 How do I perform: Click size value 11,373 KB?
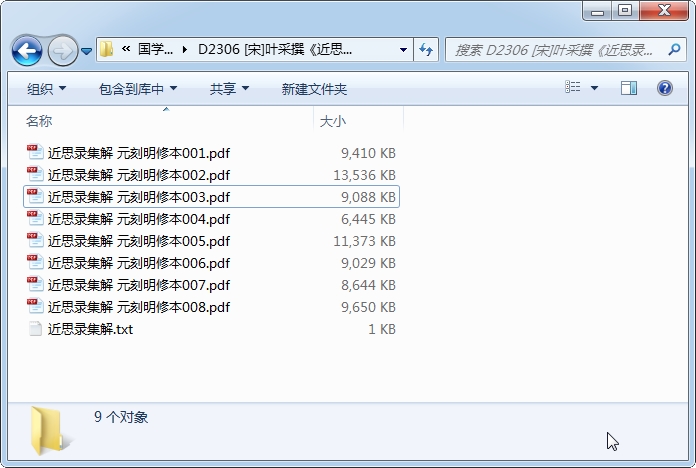pos(364,241)
